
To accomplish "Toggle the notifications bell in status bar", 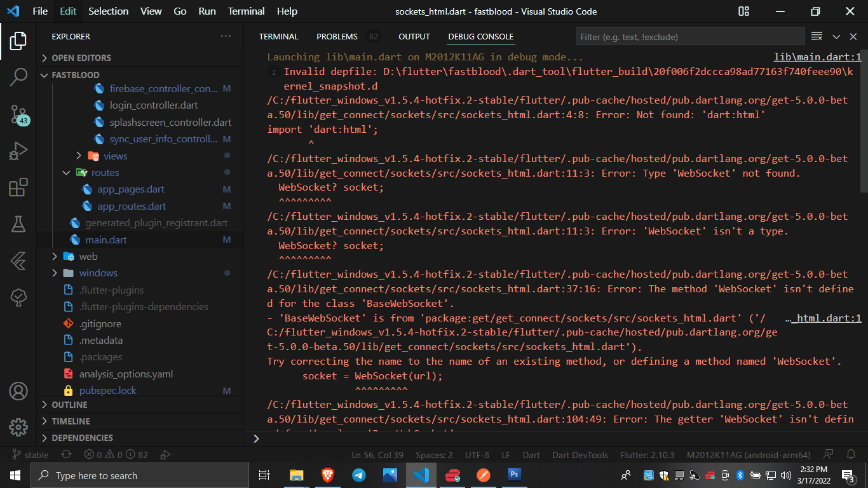I will coord(851,454).
